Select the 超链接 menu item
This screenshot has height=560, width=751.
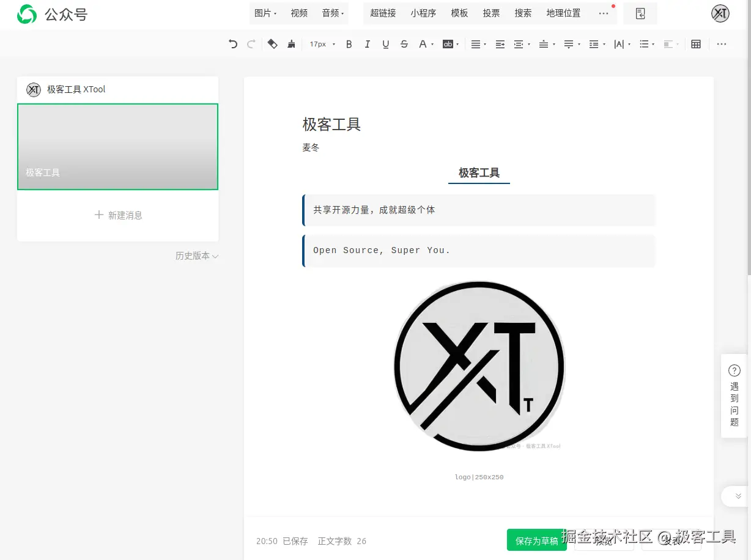coord(383,13)
